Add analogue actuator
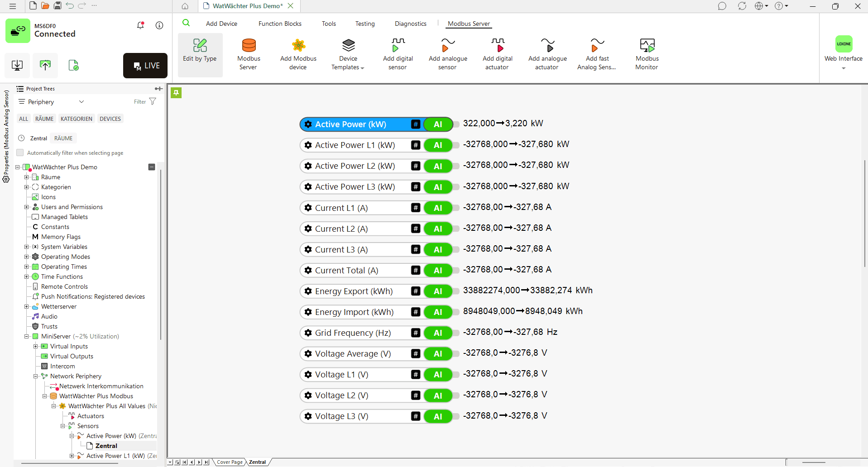This screenshot has width=868, height=467. [x=547, y=54]
